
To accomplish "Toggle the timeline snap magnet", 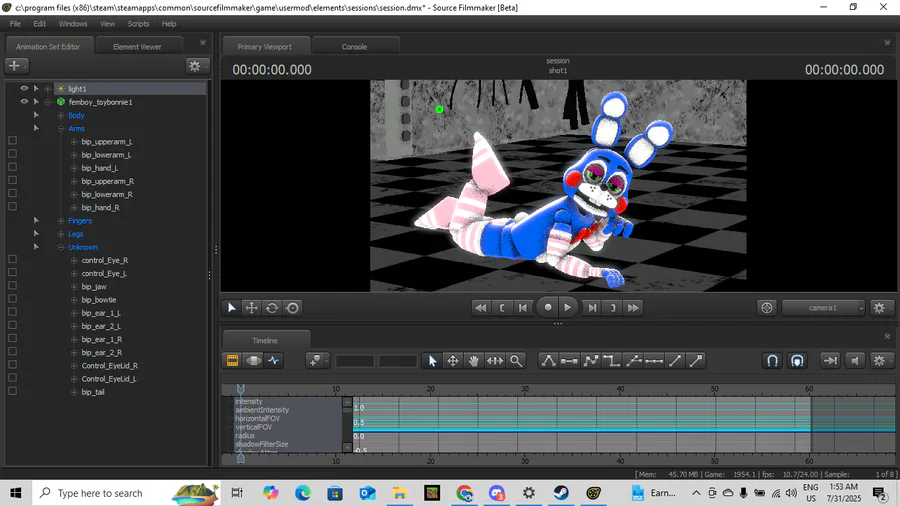I will [x=773, y=360].
